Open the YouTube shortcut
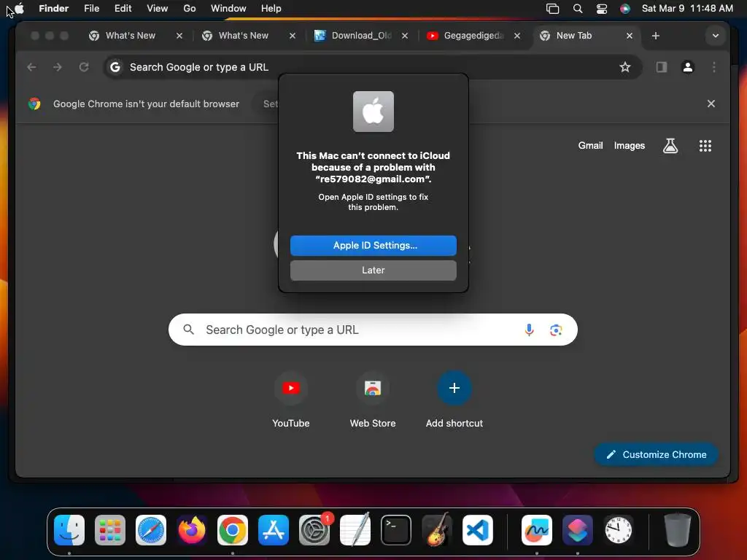Viewport: 747px width, 560px height. [x=290, y=400]
